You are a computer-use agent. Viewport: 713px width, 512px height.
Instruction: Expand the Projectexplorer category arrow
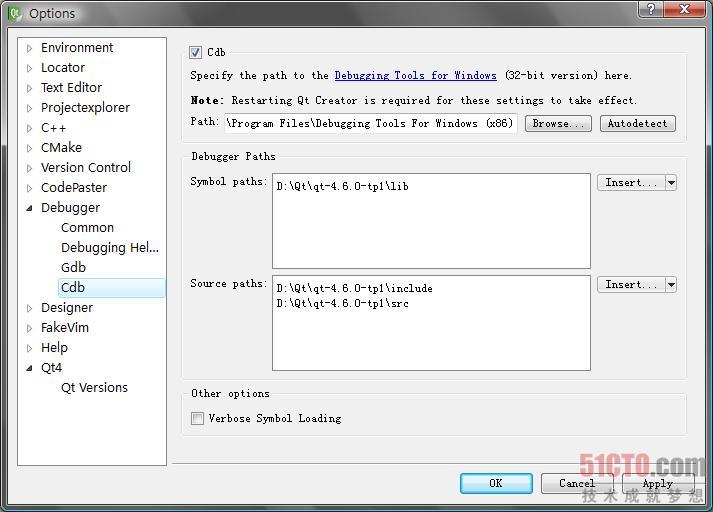pyautogui.click(x=30, y=108)
